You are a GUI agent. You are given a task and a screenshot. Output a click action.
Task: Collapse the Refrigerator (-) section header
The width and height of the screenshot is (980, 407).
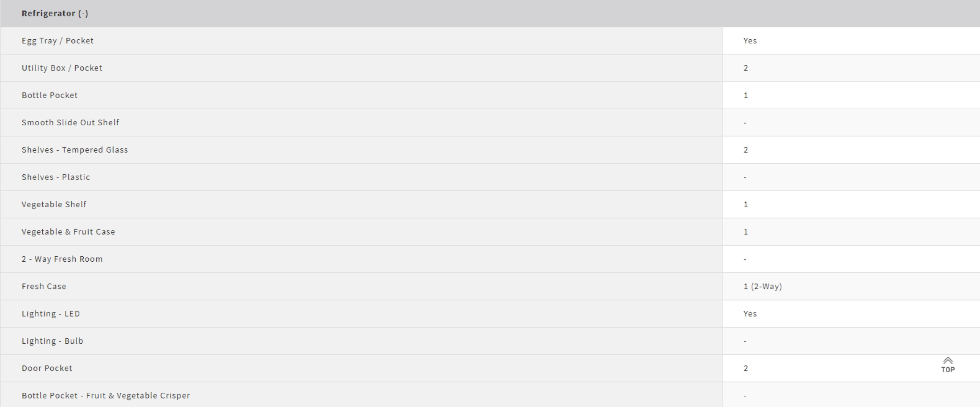(x=55, y=13)
